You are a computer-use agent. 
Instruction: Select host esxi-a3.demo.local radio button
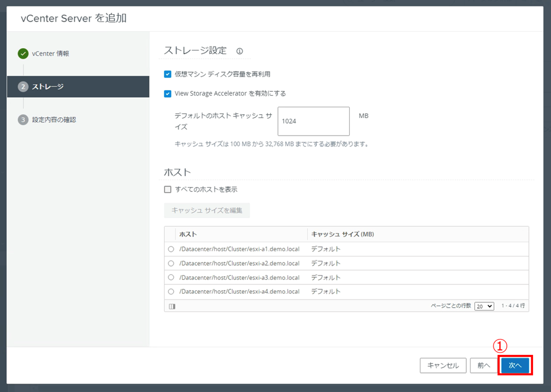pos(171,277)
